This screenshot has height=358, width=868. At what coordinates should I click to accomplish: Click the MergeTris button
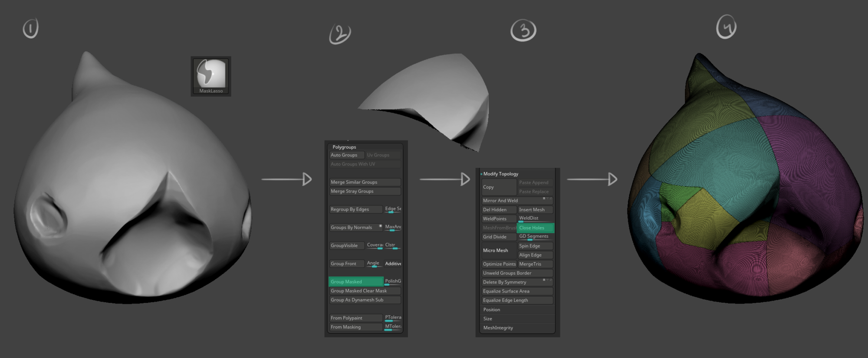pos(536,264)
